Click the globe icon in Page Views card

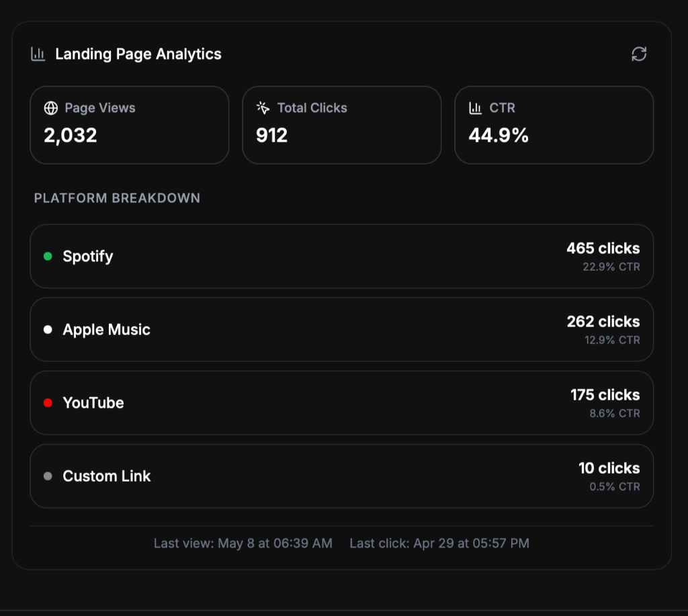coord(51,108)
